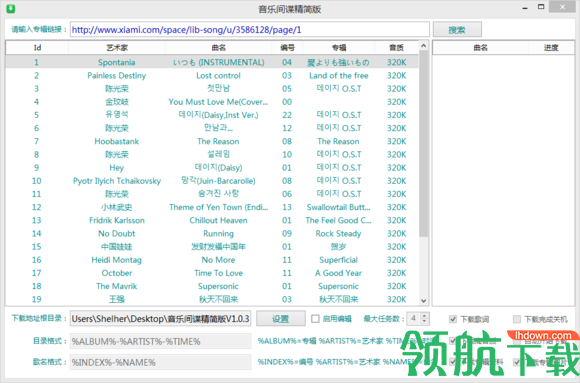Click the 进度 header in download panel

tap(551, 47)
